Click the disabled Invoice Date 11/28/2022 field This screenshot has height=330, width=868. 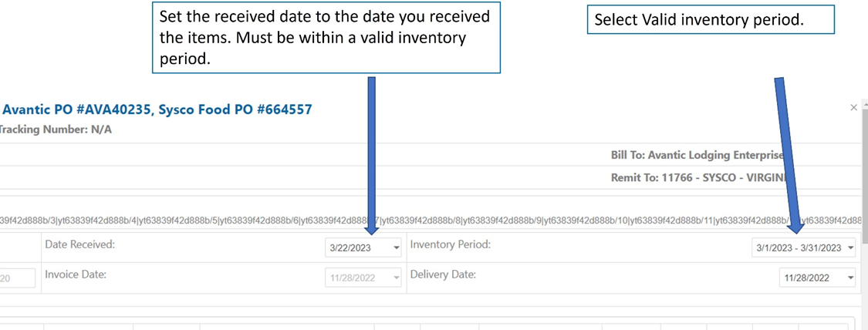point(355,278)
